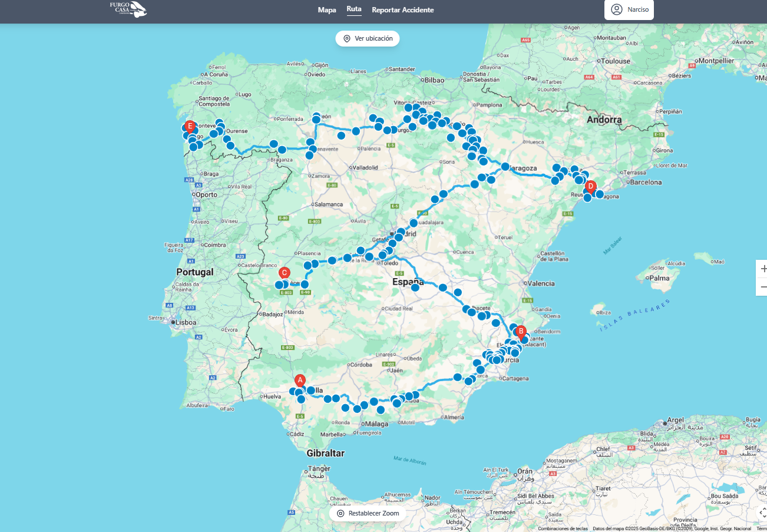Click the user avatar icon beside Narciso
767x532 pixels.
point(617,9)
